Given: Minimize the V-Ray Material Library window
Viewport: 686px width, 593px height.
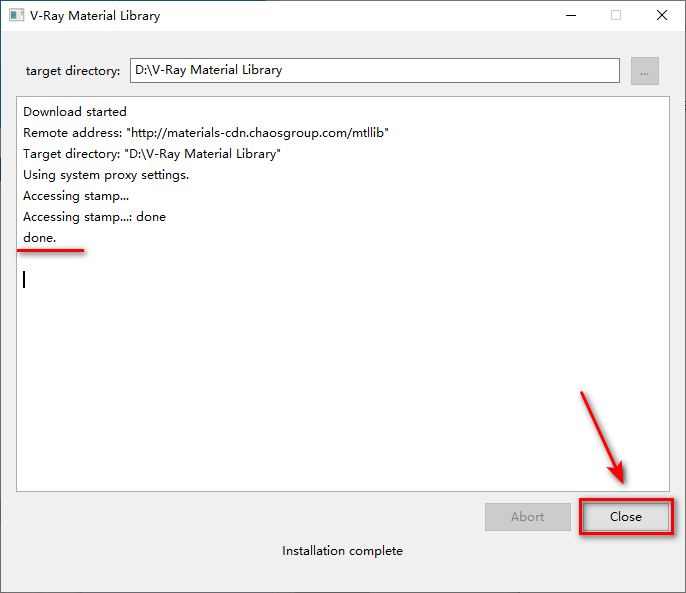Looking at the screenshot, I should click(570, 16).
